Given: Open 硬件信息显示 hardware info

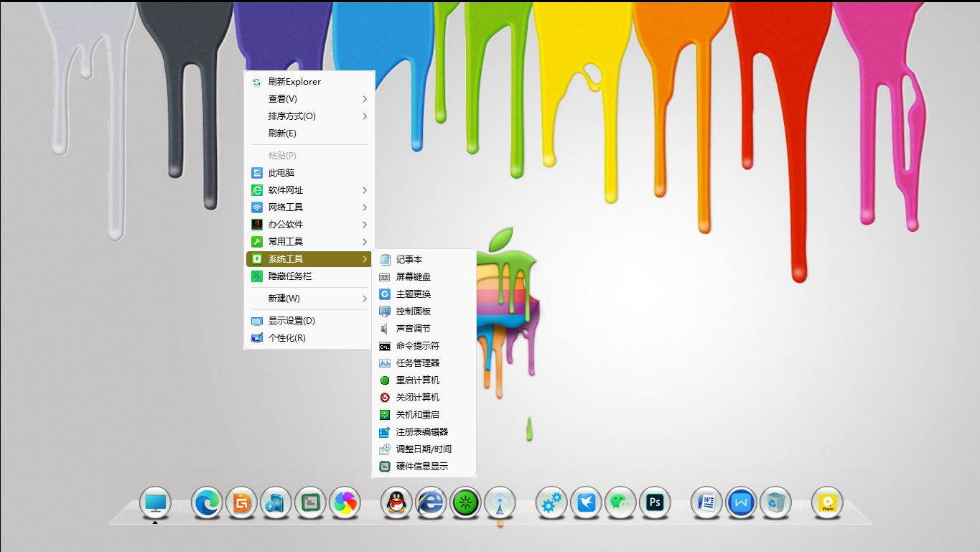Looking at the screenshot, I should [424, 467].
